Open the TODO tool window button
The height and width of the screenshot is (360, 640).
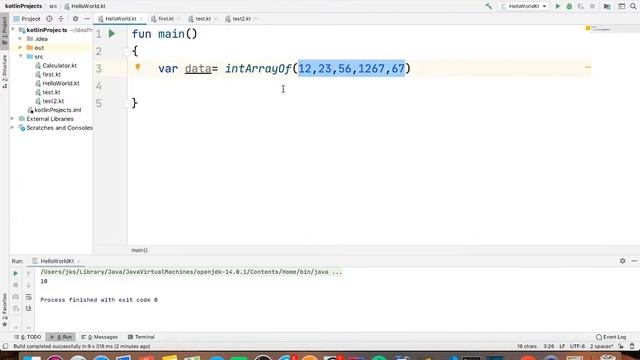click(x=28, y=337)
